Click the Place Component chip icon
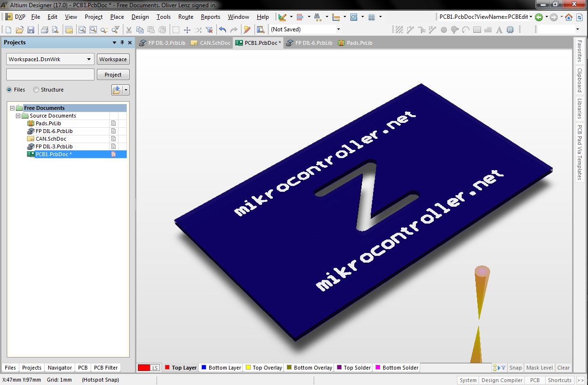This screenshot has height=385, width=588. (510, 30)
